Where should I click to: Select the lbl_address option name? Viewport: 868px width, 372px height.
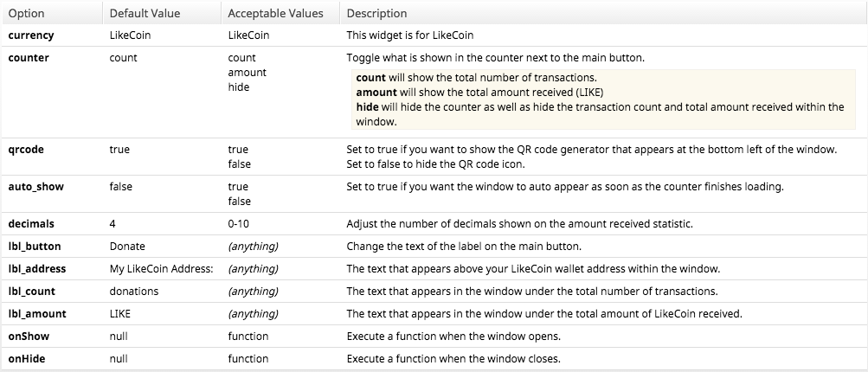coord(37,268)
